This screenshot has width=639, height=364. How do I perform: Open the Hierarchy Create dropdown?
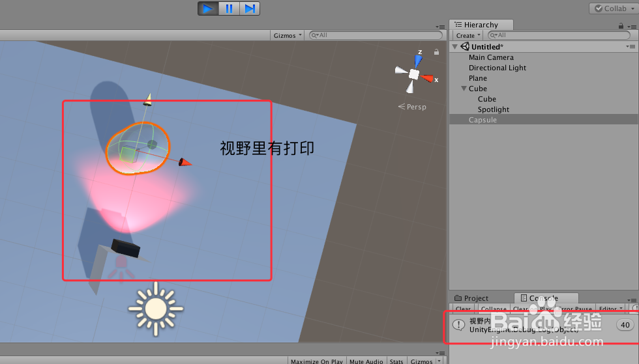[x=468, y=35]
